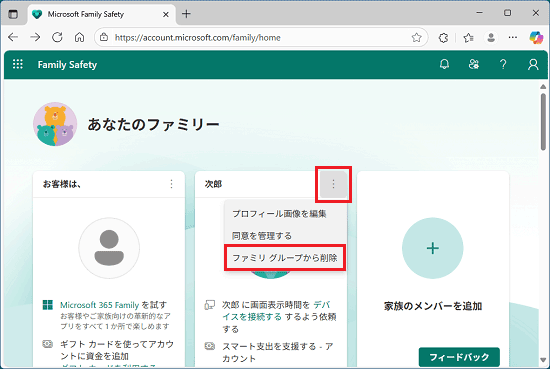Open the family settings icon in header

coord(474,64)
